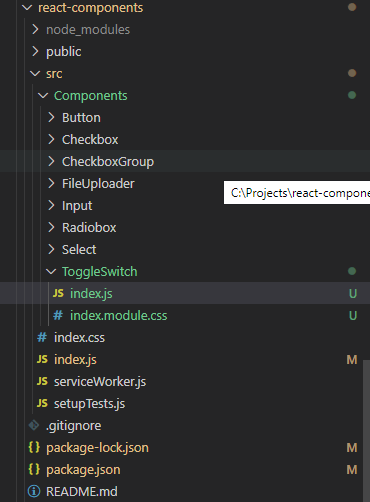The height and width of the screenshot is (502, 370).
Task: Click the C:\Projects path tooltip
Action: (x=297, y=193)
